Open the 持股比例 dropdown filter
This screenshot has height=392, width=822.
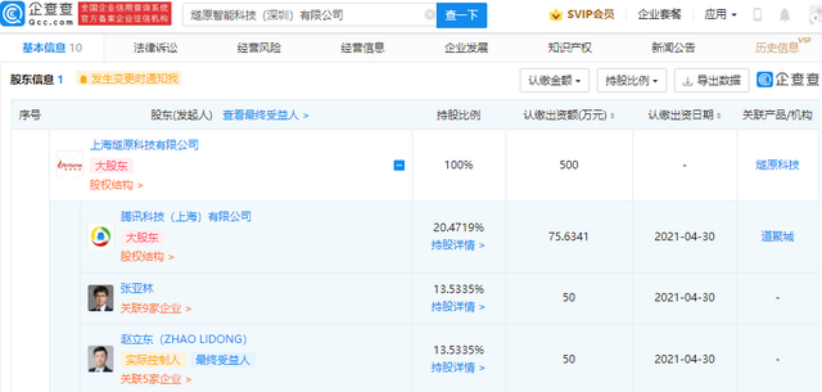click(632, 81)
